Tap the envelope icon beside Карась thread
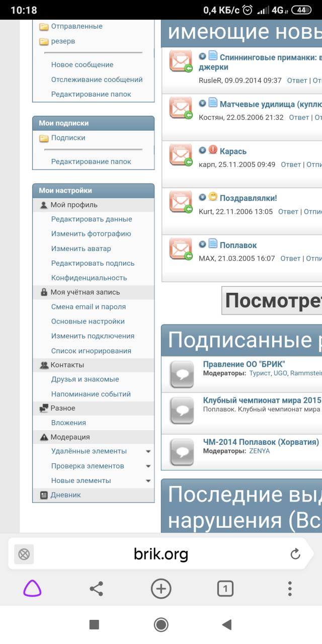The height and width of the screenshot is (644, 322). [x=180, y=154]
